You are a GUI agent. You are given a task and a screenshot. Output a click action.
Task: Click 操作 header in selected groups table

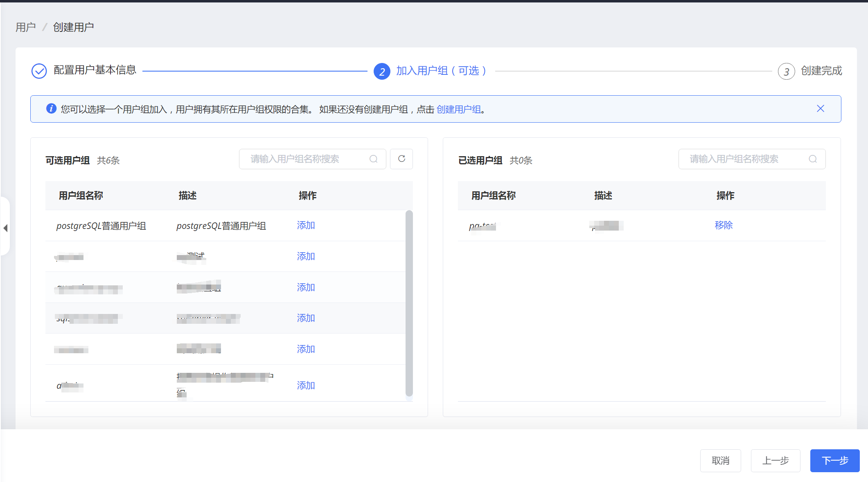pyautogui.click(x=726, y=196)
